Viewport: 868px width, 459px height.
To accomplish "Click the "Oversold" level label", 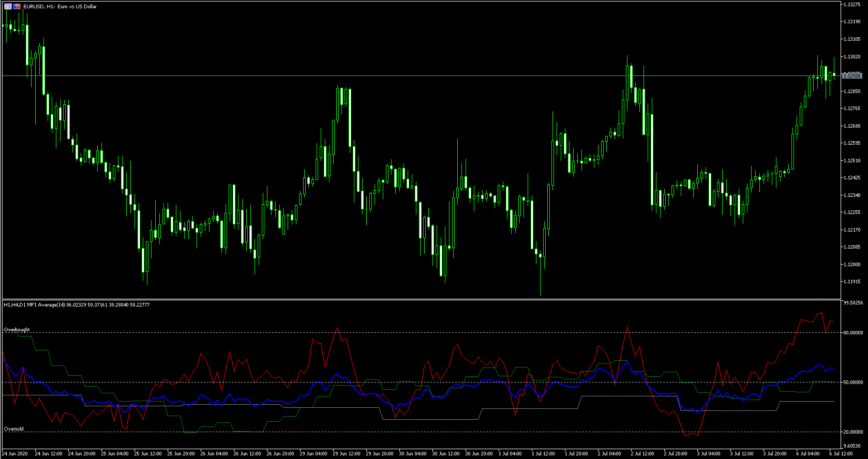I will 14,429.
